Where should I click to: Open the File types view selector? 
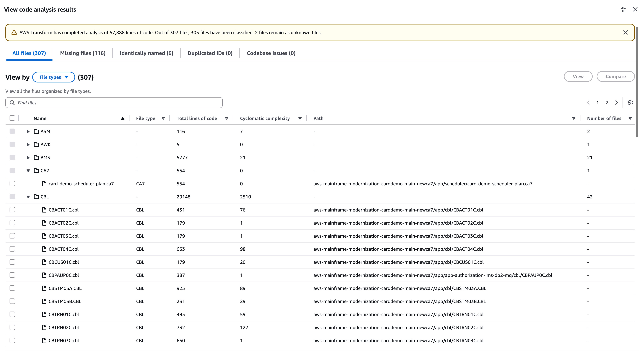tap(53, 77)
